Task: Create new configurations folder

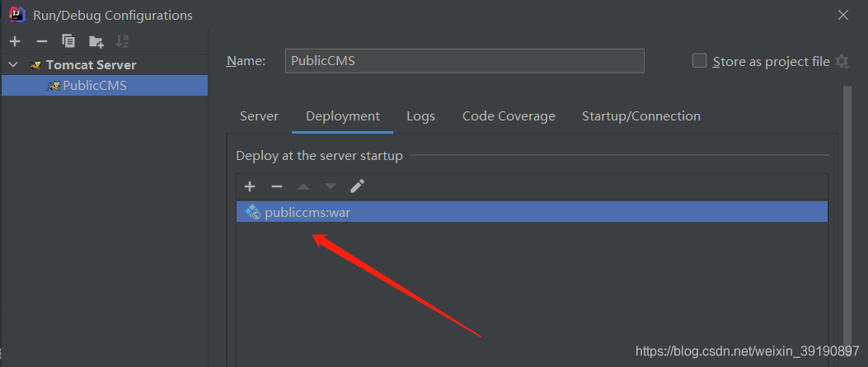Action: point(96,41)
